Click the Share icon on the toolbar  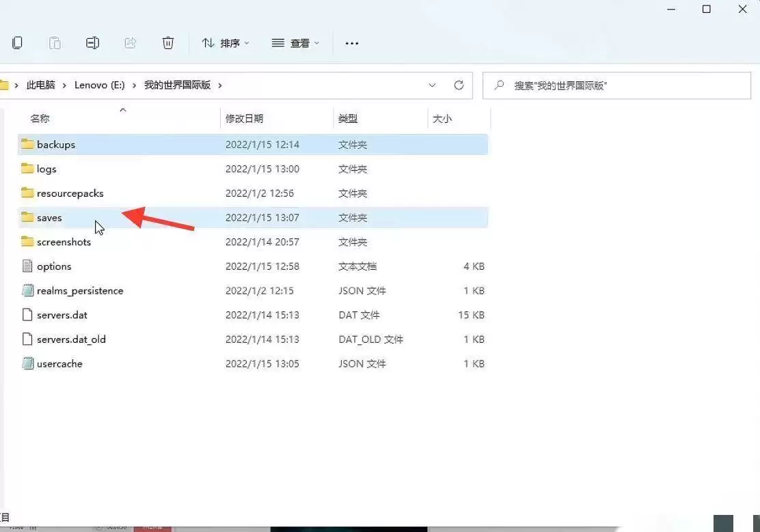[131, 42]
